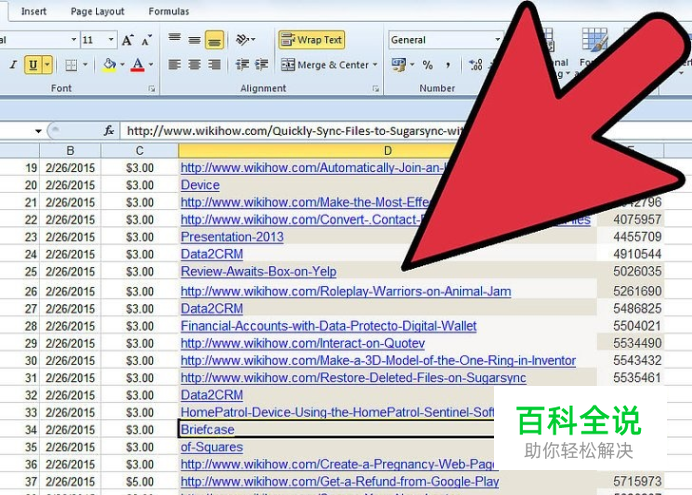The image size is (692, 495).
Task: Increase font size with Grow Font
Action: [x=128, y=40]
